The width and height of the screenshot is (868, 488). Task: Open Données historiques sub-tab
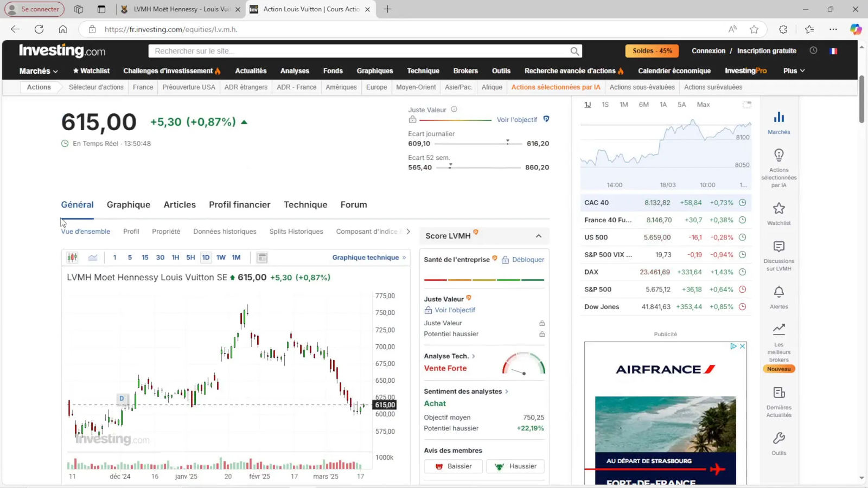point(225,232)
